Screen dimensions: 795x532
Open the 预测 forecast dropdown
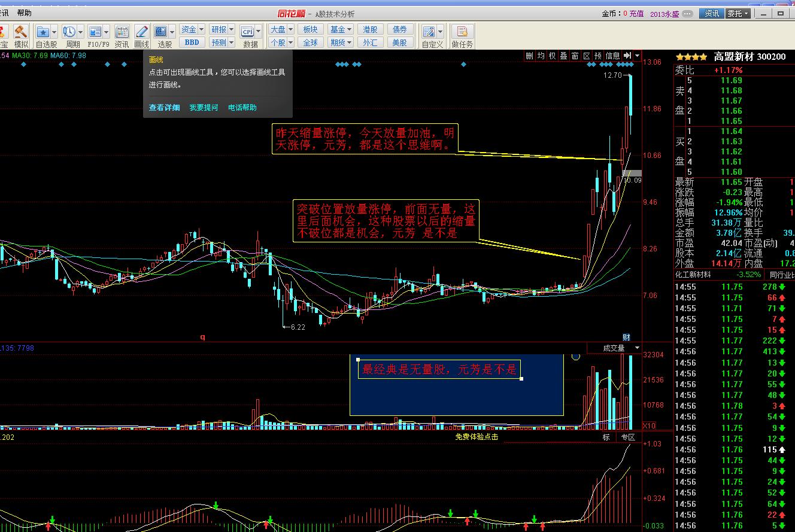coord(222,42)
